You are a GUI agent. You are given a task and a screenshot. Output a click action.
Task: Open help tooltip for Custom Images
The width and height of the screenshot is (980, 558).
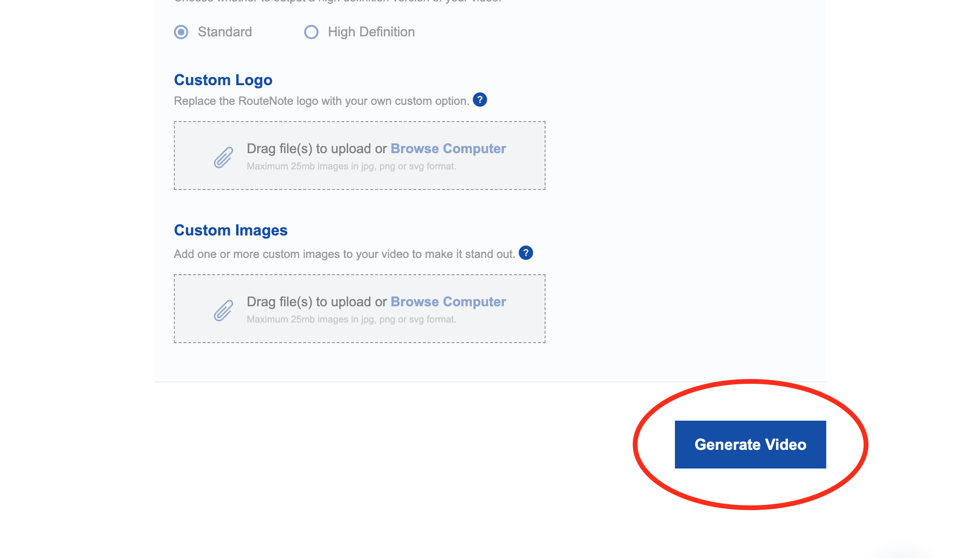526,253
